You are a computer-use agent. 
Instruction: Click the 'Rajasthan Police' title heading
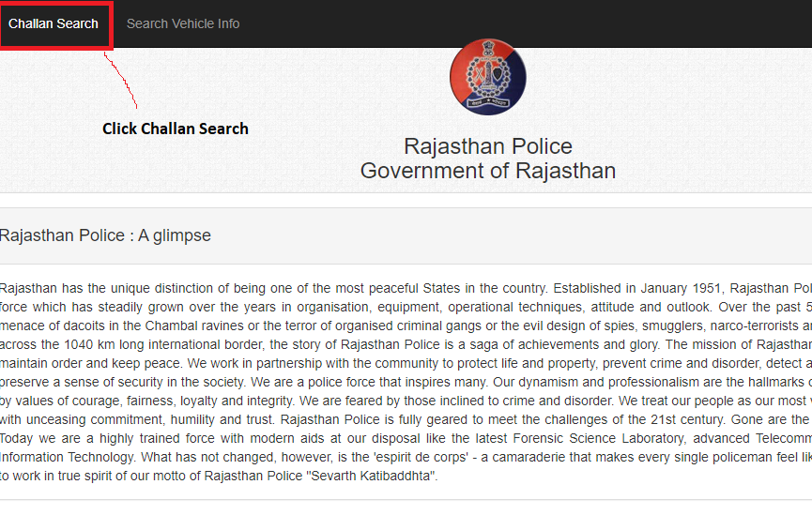(x=488, y=146)
